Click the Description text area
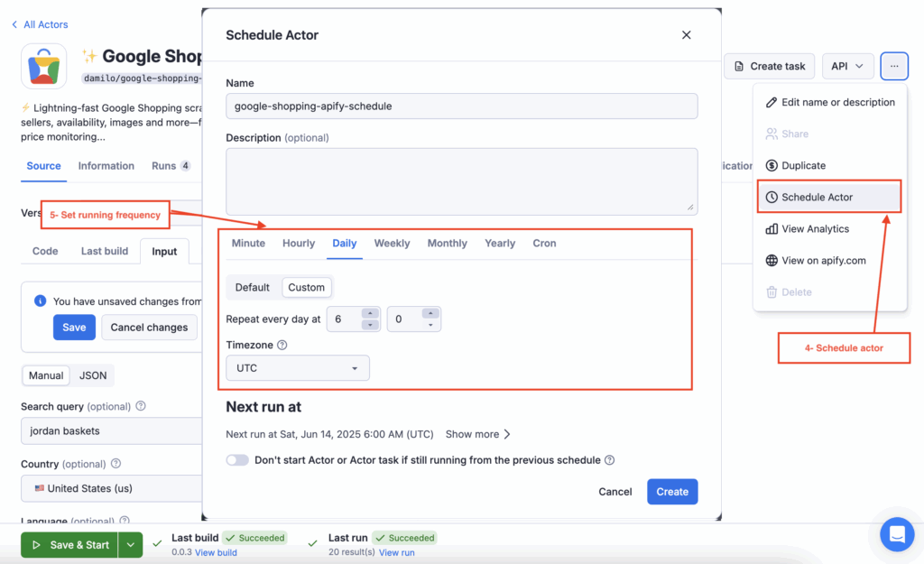The image size is (924, 564). click(x=461, y=181)
